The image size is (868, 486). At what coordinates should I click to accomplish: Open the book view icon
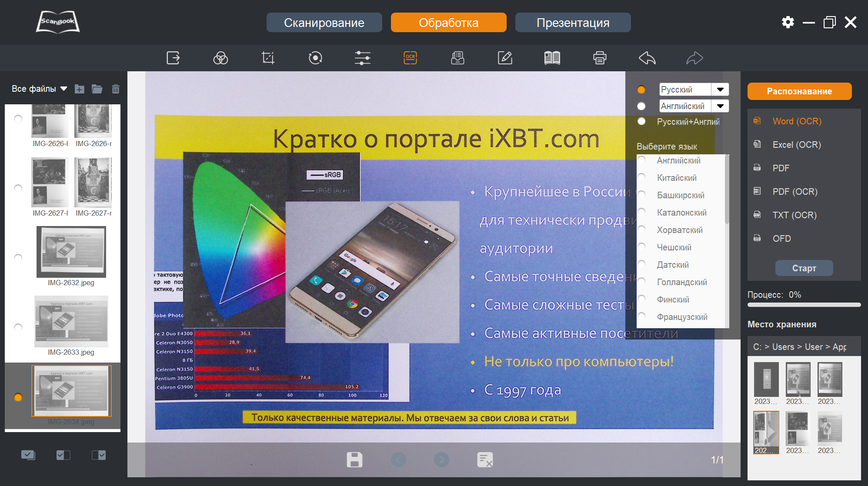tap(552, 58)
